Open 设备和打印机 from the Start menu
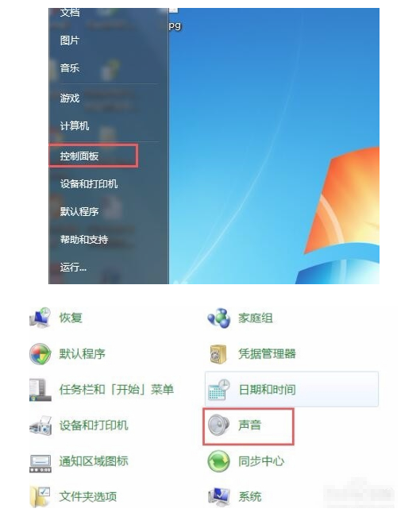420x520 pixels. pyautogui.click(x=89, y=183)
